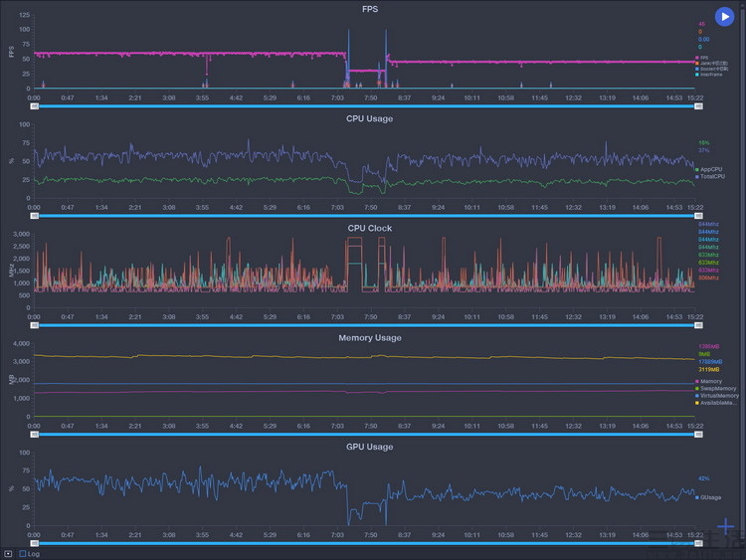
Task: Click the left range handle under FPS chart
Action: pos(34,106)
